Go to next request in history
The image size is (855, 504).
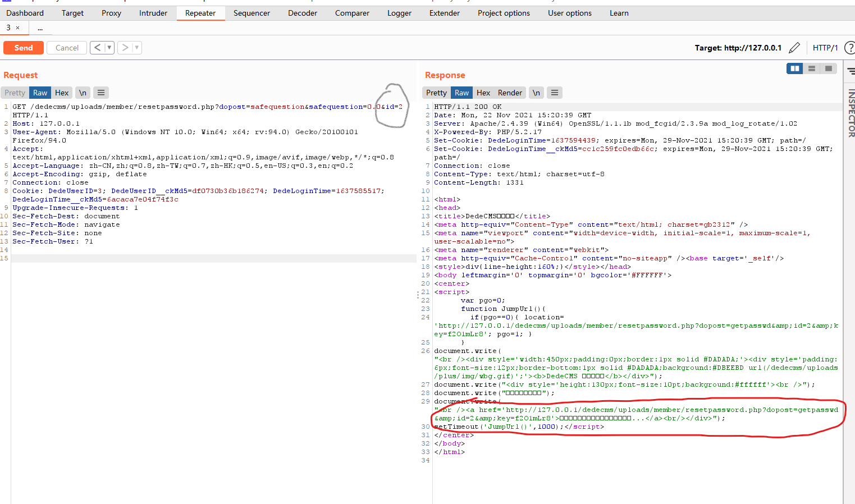tap(125, 48)
